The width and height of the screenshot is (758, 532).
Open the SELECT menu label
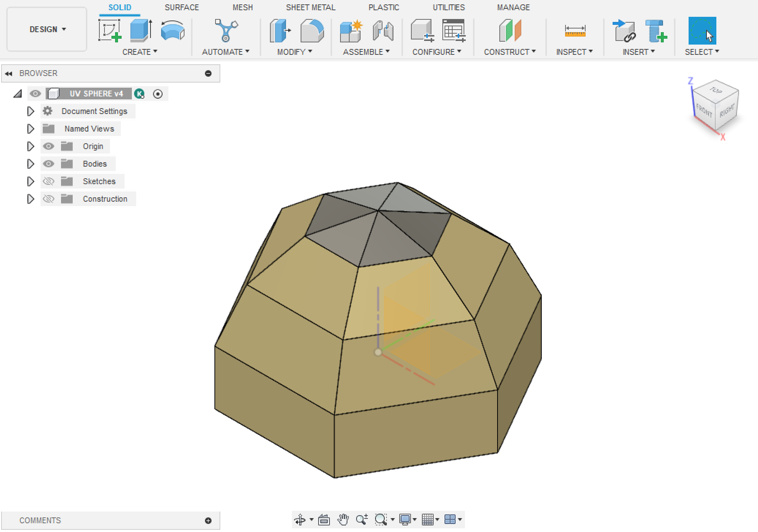click(x=702, y=52)
